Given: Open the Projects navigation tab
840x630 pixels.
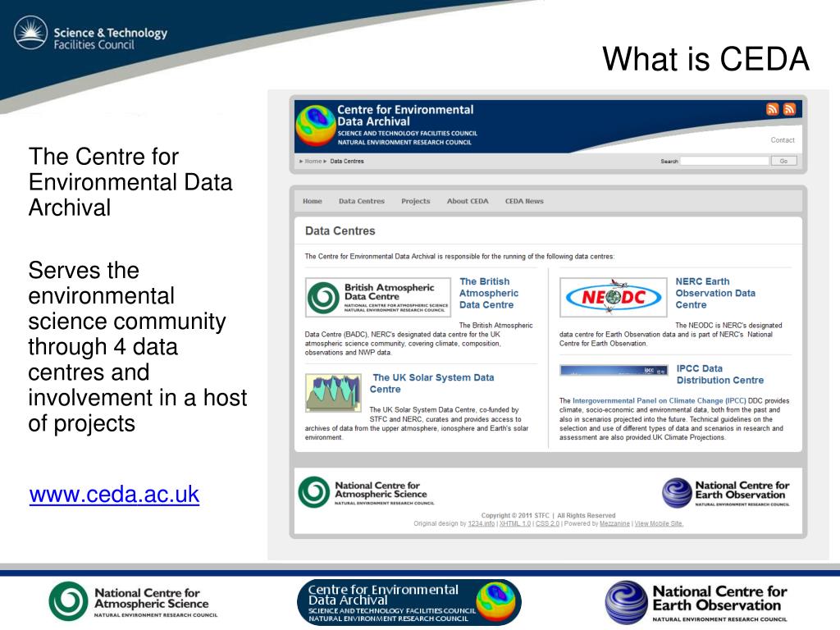Looking at the screenshot, I should coord(416,201).
